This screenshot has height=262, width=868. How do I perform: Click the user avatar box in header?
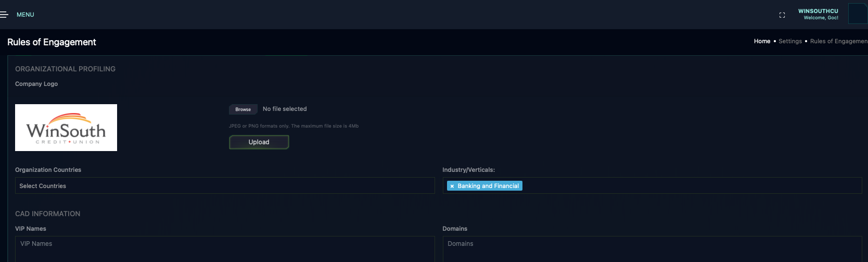858,14
